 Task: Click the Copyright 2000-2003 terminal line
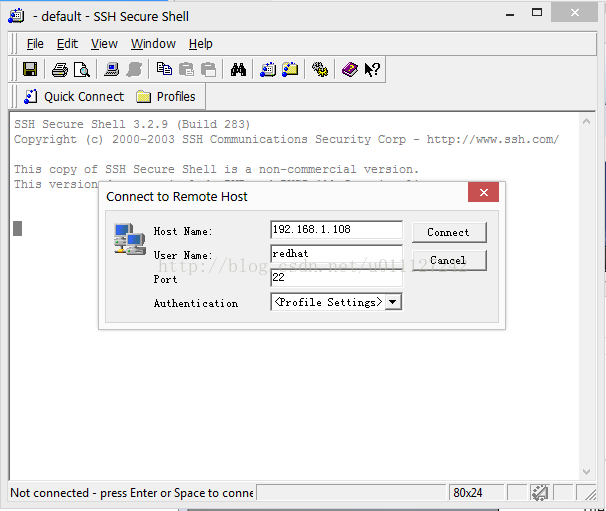[x=286, y=139]
